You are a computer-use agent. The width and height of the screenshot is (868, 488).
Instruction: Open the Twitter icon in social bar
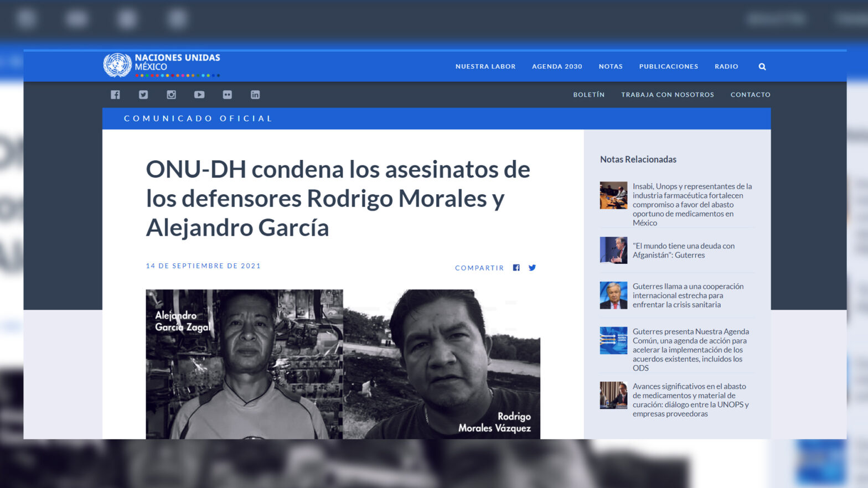click(143, 95)
